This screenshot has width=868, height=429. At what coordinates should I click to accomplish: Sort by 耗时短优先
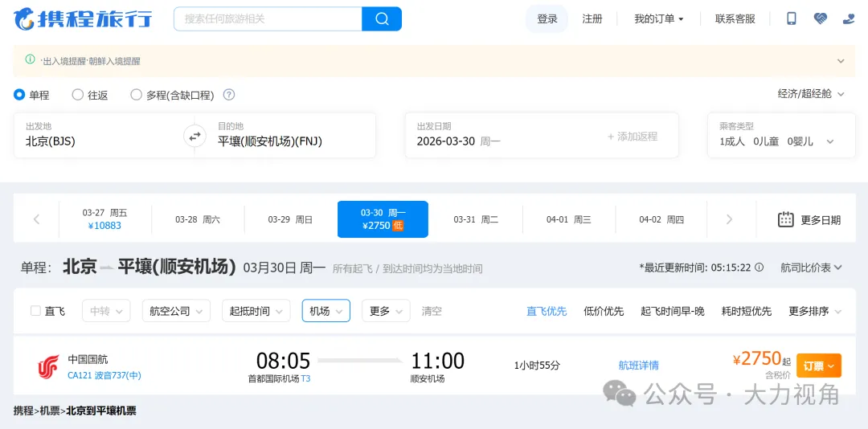click(x=746, y=311)
